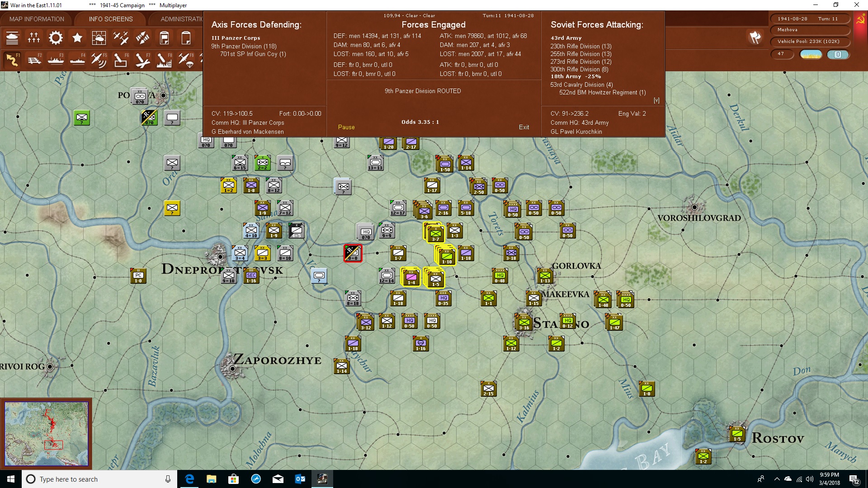Toggle F5 Air Recon mode

tap(99, 60)
